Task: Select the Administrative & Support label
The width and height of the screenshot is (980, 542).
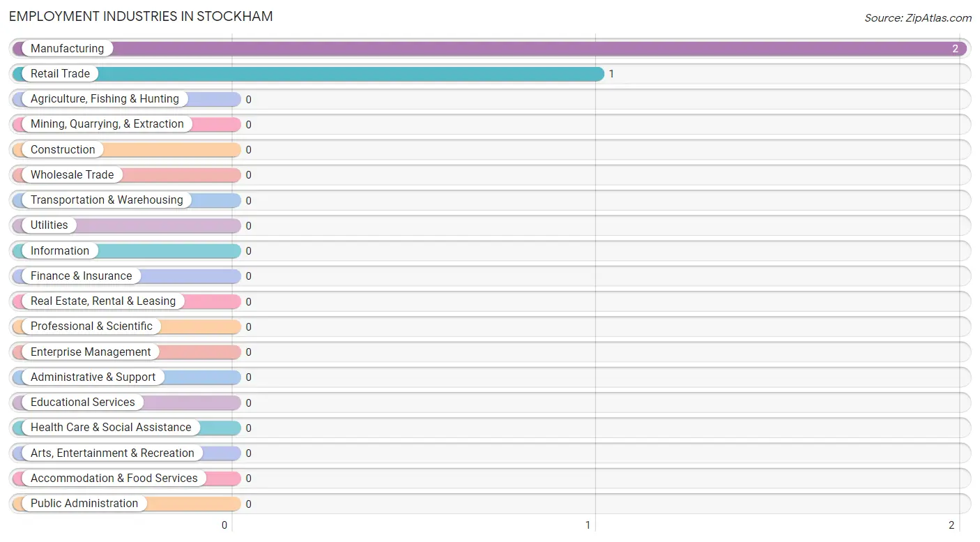Action: 93,377
